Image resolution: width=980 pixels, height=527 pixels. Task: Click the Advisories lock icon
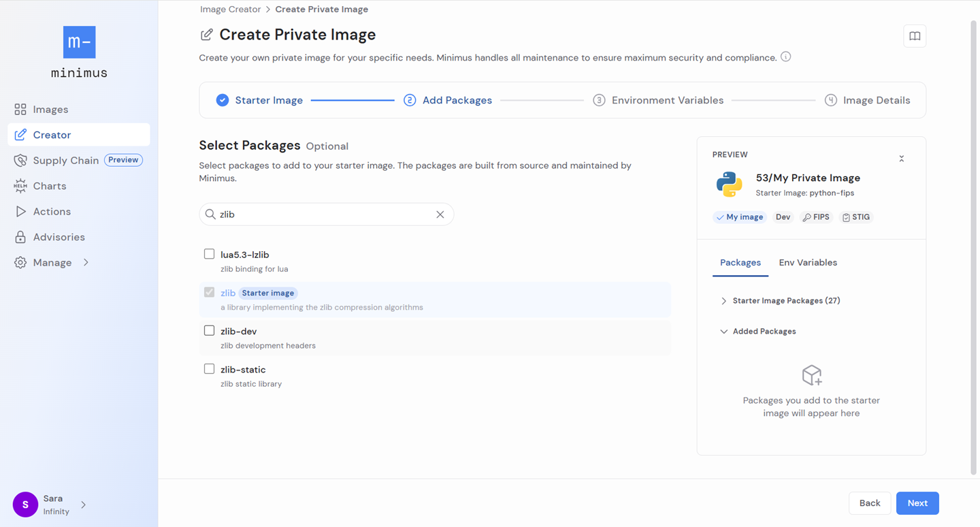click(20, 237)
